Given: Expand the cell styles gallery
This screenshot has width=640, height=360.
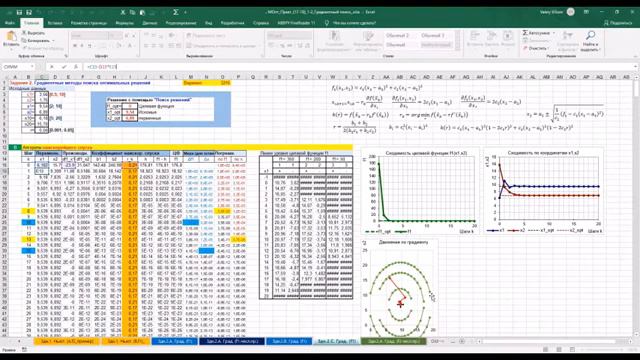Looking at the screenshot, I should coord(458,48).
